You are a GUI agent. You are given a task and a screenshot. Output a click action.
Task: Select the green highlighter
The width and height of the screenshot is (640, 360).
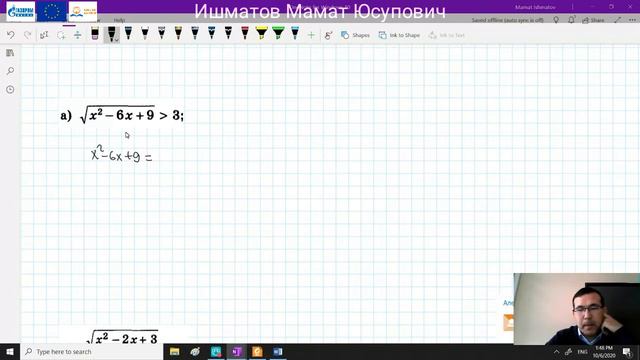click(x=278, y=33)
